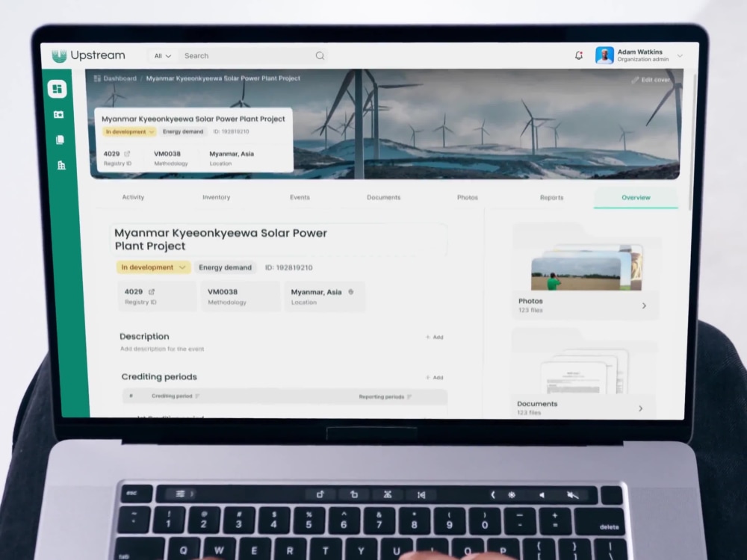Image resolution: width=747 pixels, height=560 pixels.
Task: Add a Description
Action: [x=435, y=337]
